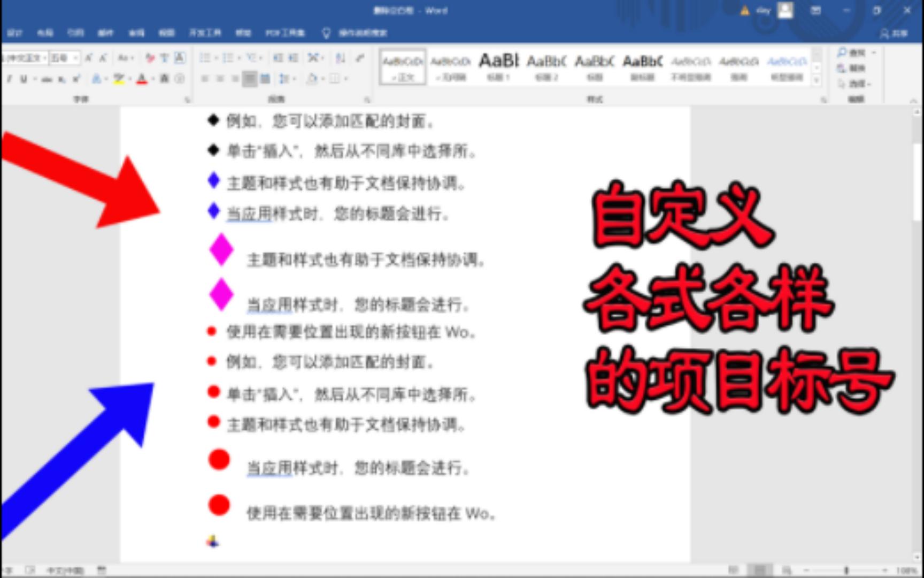
Task: Click the Multilevel List icon
Action: click(x=251, y=58)
